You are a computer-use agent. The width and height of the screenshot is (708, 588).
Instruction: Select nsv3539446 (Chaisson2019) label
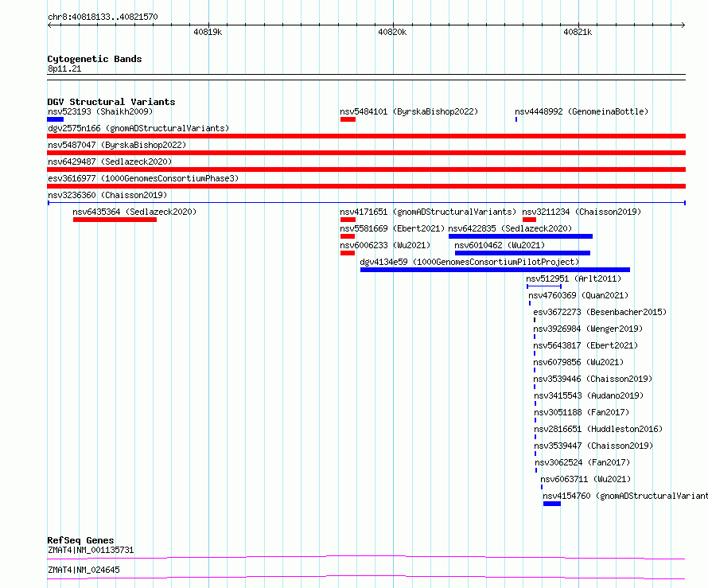pos(593,379)
